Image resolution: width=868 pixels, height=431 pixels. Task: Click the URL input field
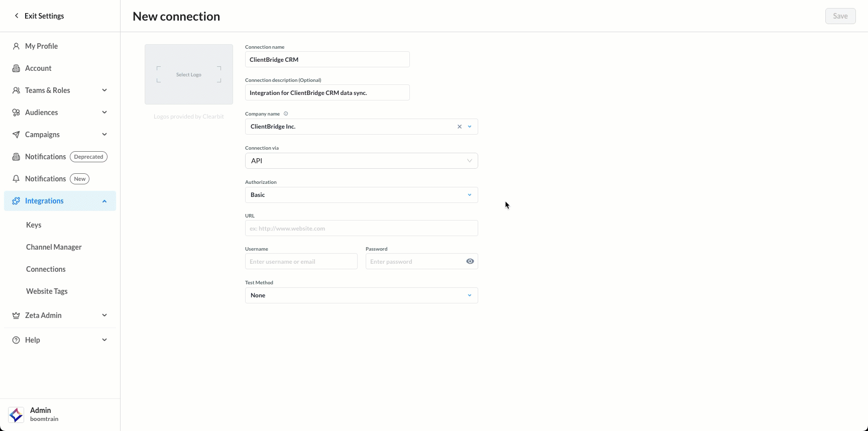click(x=361, y=228)
